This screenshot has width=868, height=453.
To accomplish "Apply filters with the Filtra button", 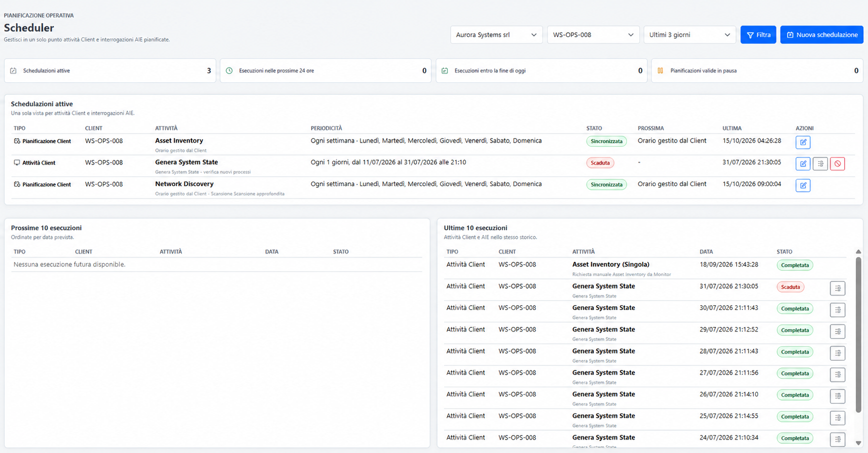I will point(758,34).
